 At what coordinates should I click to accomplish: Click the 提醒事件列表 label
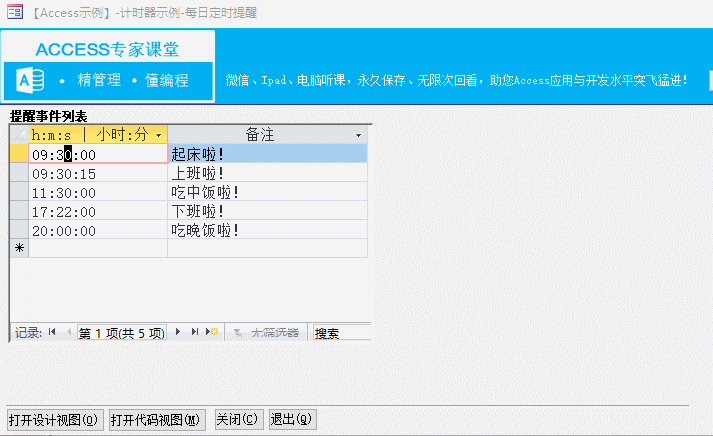49,116
